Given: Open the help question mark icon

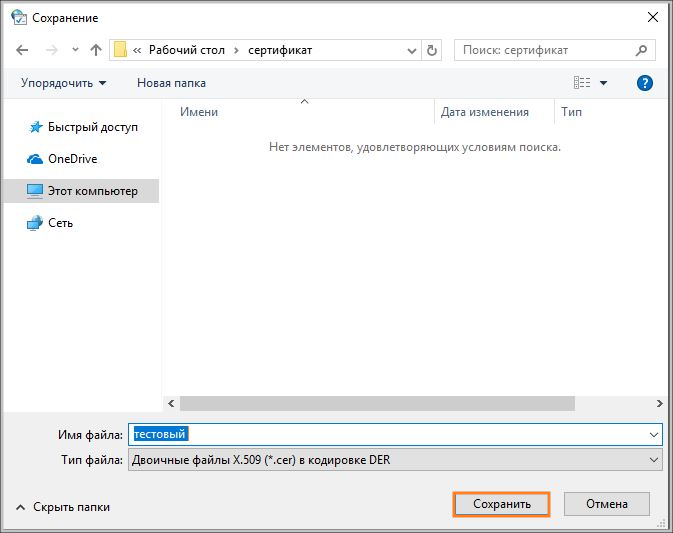Looking at the screenshot, I should 645,83.
